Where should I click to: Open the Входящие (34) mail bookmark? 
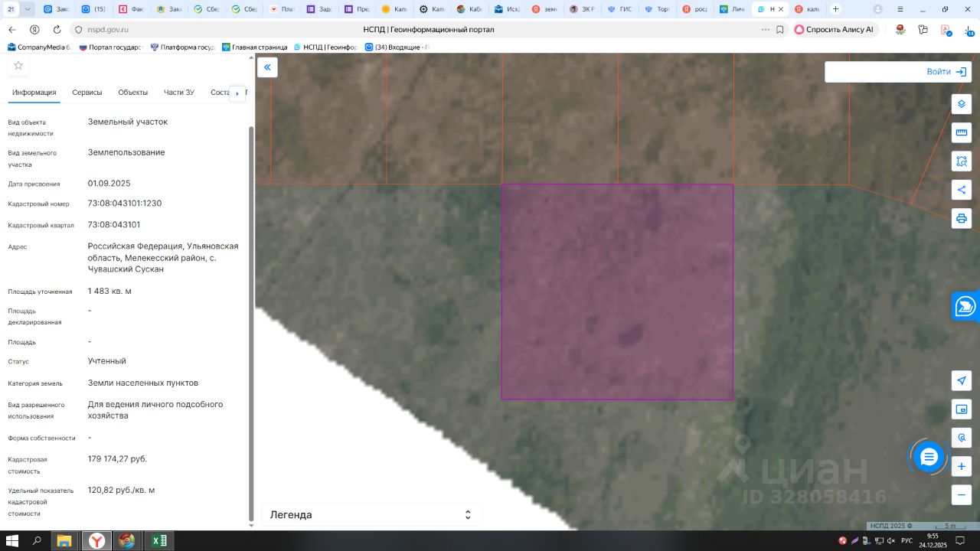click(x=397, y=47)
